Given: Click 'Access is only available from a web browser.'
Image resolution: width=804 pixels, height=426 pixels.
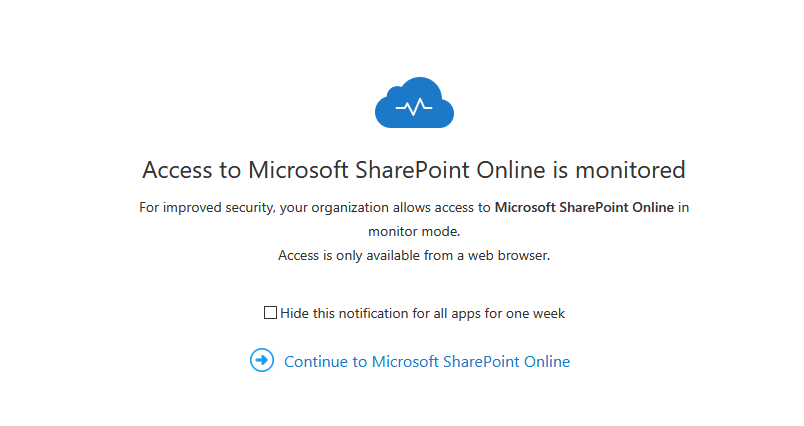Looking at the screenshot, I should pos(414,255).
